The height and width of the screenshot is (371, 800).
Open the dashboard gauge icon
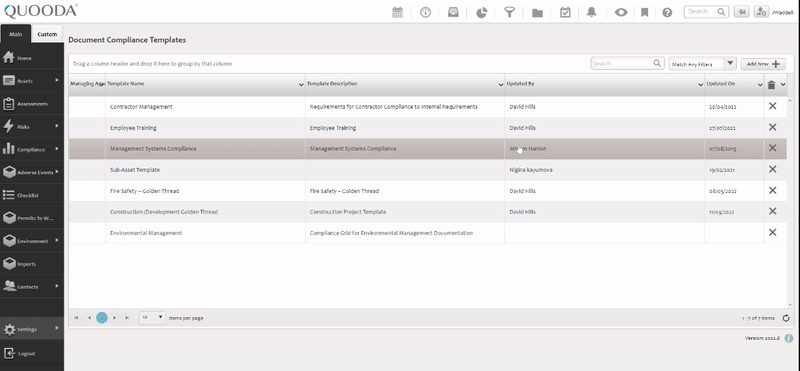click(x=426, y=12)
